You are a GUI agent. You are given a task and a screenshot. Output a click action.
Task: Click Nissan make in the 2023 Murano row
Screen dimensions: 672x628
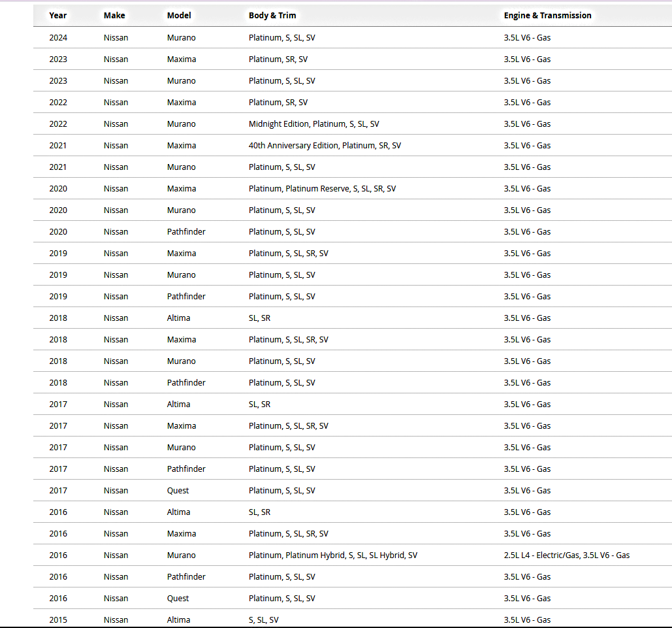[116, 80]
